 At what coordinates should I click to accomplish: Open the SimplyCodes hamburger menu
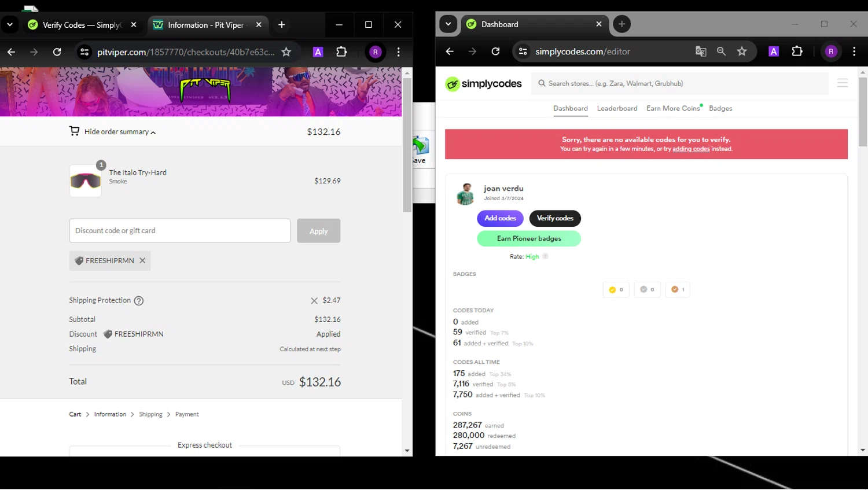click(843, 83)
